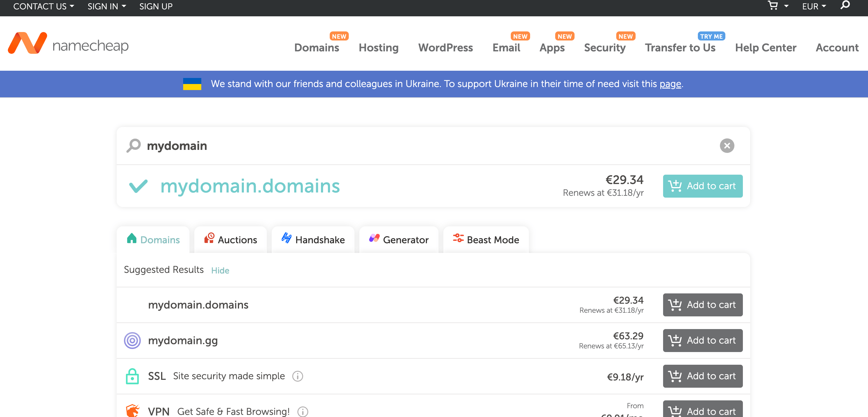
Task: Expand the SIGN IN dropdown
Action: pos(107,6)
